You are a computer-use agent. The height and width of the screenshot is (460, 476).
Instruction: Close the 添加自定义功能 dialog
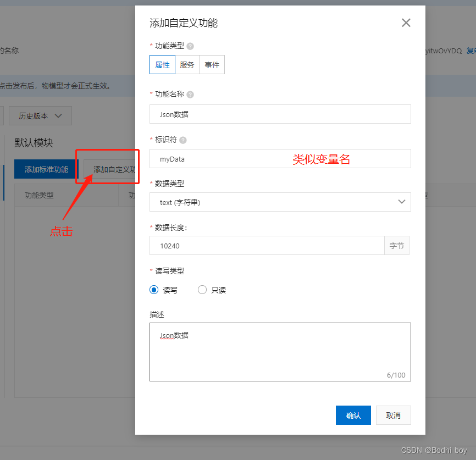[406, 23]
